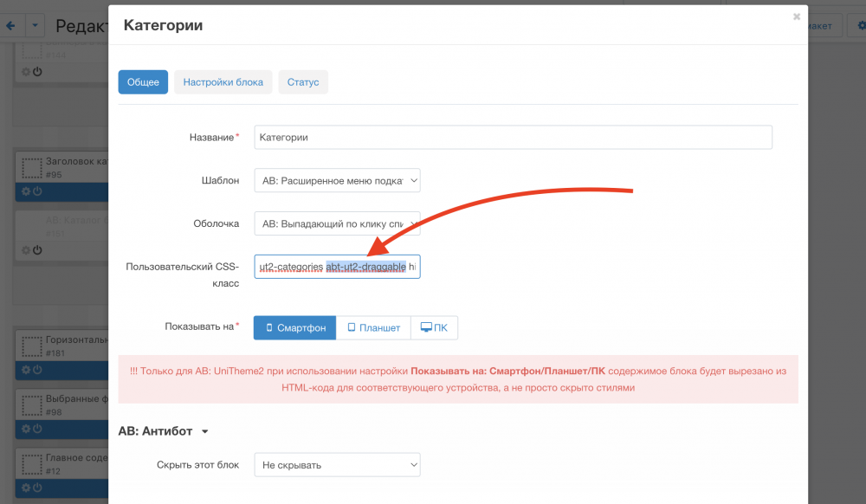This screenshot has width=866, height=504.
Task: Click the back arrow in the editor header
Action: pos(10,26)
